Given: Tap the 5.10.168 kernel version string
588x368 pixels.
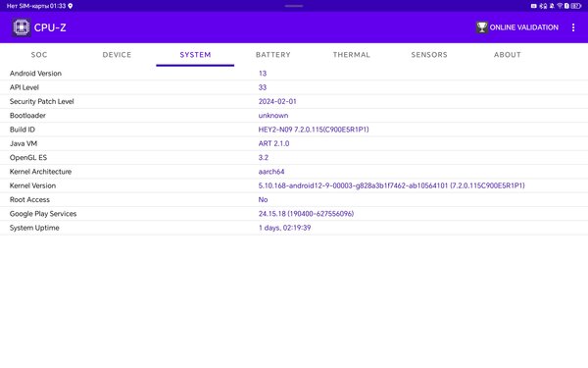Looking at the screenshot, I should (391, 185).
